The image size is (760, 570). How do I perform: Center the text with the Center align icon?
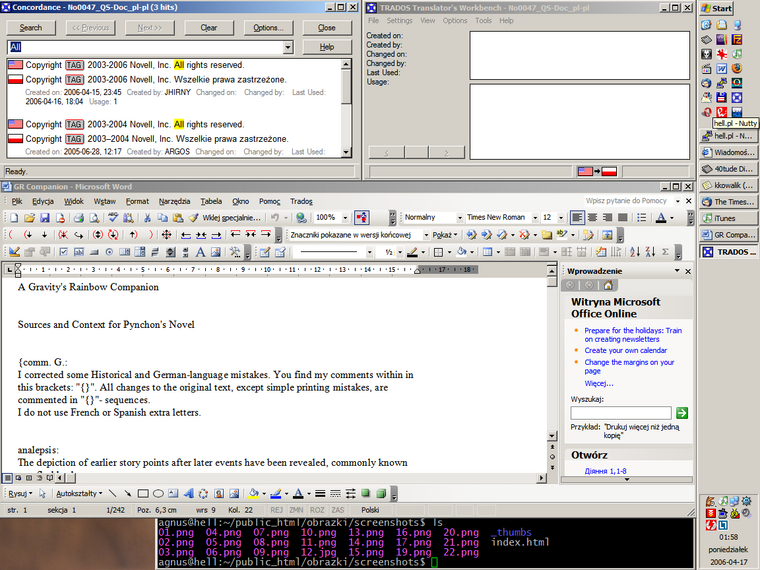pos(592,218)
